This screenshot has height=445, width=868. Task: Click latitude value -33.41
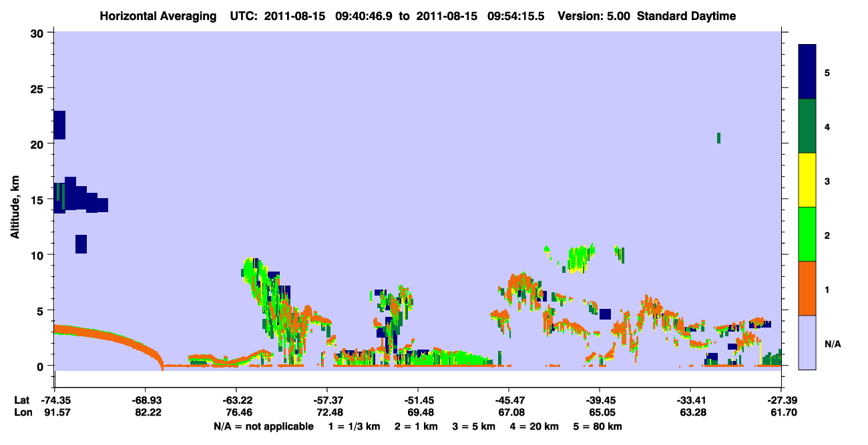tap(690, 400)
